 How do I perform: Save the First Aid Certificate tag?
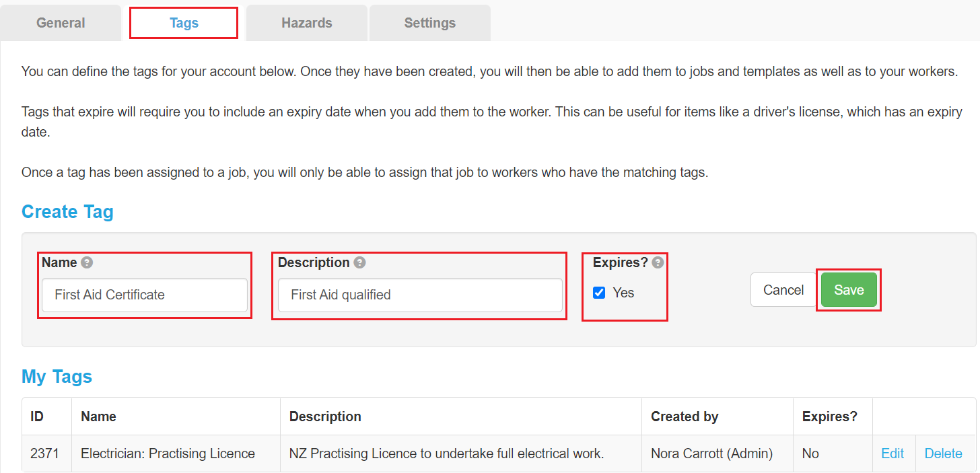point(849,289)
